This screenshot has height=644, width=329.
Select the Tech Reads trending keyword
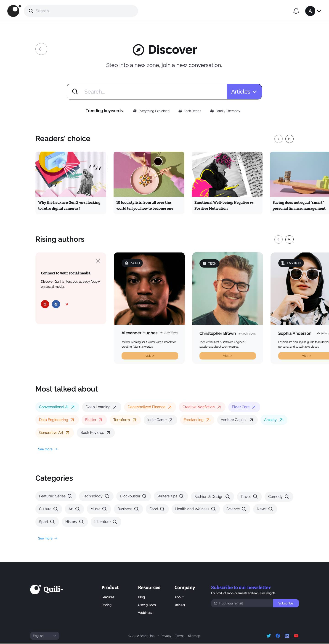tap(190, 111)
